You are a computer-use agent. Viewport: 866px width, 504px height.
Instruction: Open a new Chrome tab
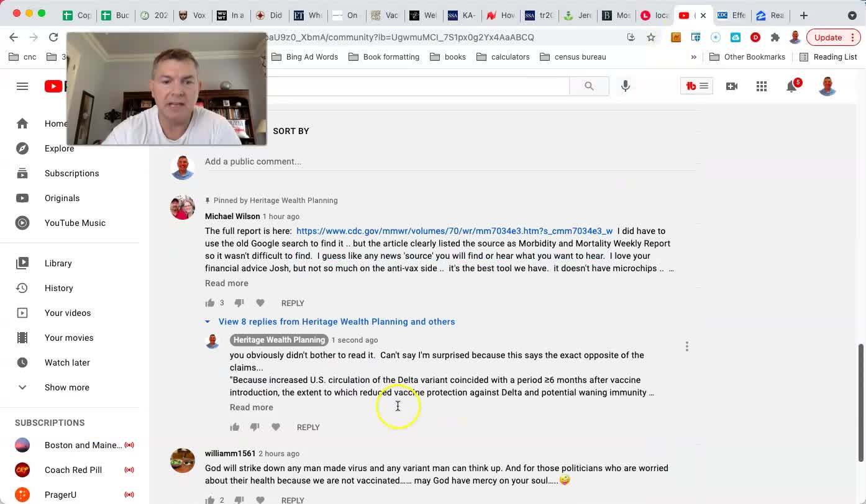click(804, 15)
